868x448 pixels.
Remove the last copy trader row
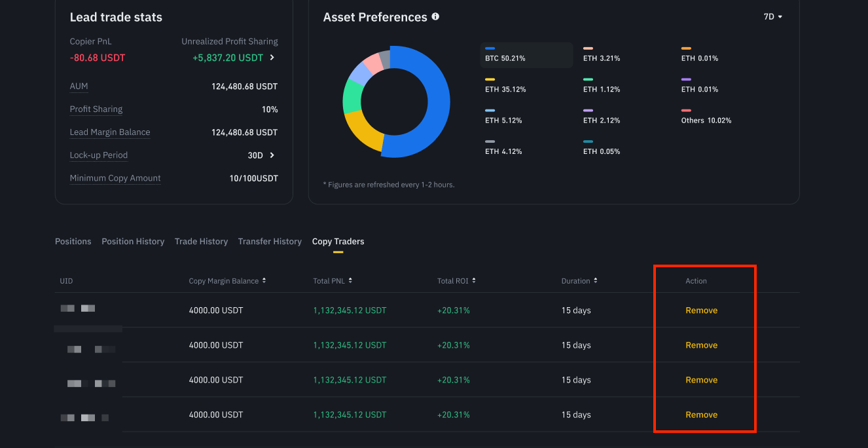click(702, 415)
